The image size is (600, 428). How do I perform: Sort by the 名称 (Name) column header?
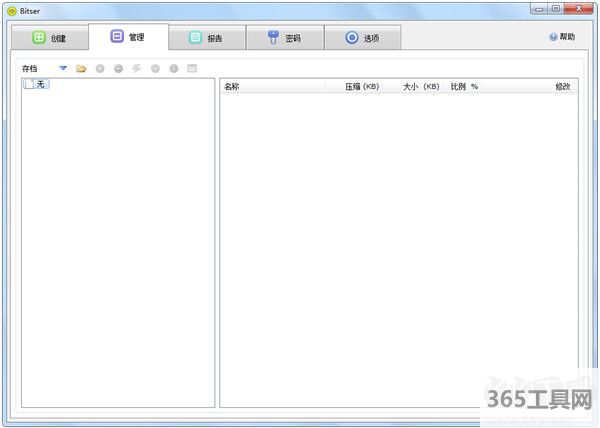232,87
